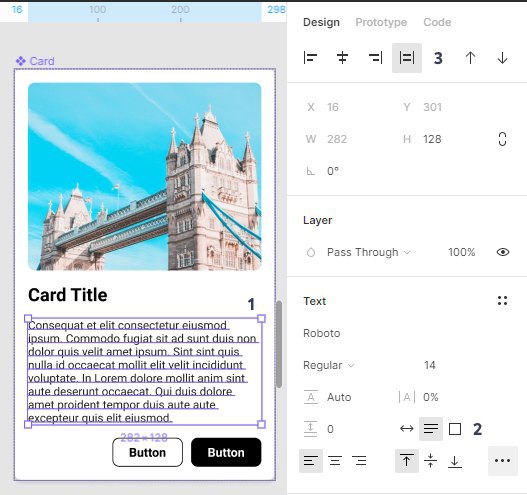
Task: Open the text styles four-dot icon
Action: coord(502,300)
